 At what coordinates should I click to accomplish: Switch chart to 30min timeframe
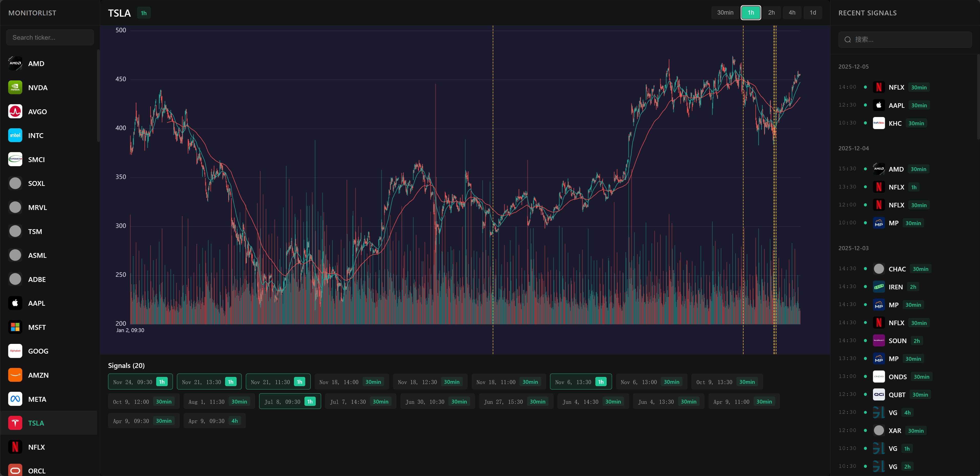pyautogui.click(x=725, y=13)
